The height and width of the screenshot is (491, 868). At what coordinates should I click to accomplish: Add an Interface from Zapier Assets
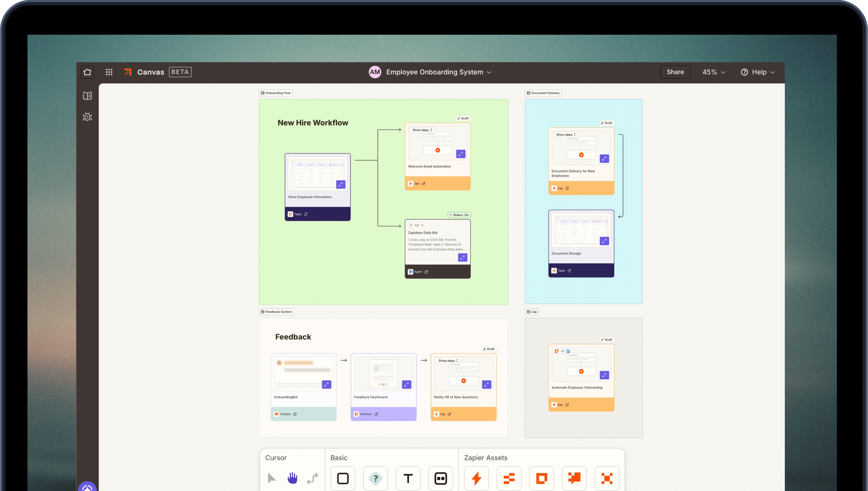541,478
